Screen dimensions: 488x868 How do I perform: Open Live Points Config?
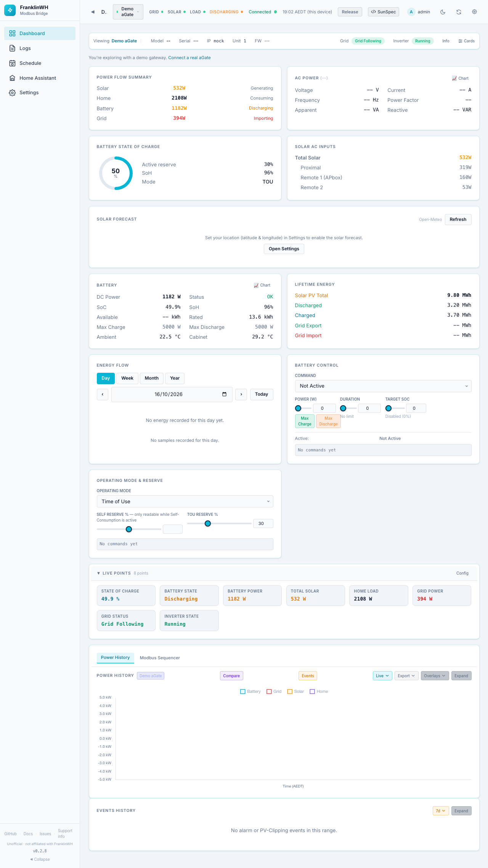pos(462,573)
